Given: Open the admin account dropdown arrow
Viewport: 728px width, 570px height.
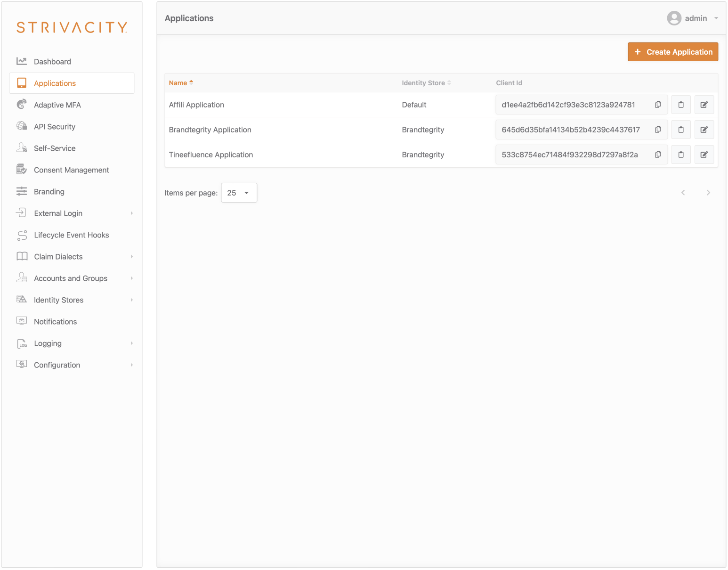Looking at the screenshot, I should (x=716, y=18).
